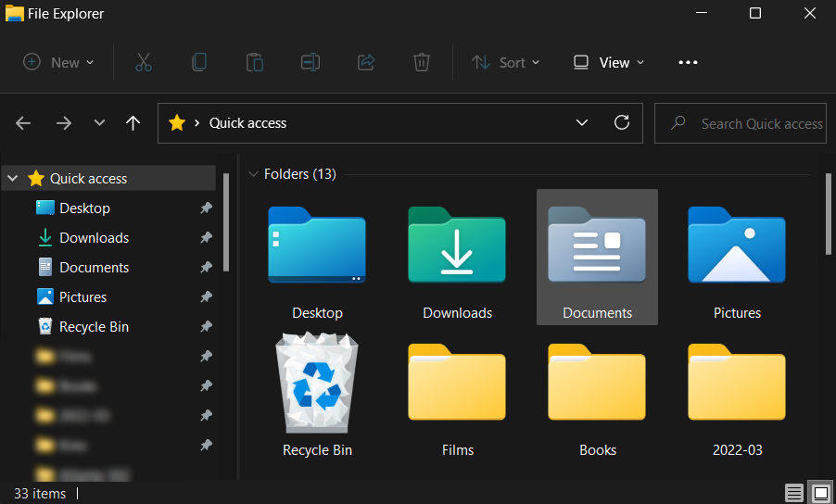Click the Paste clipboard icon
Viewport: 836px width, 504px height.
[254, 62]
